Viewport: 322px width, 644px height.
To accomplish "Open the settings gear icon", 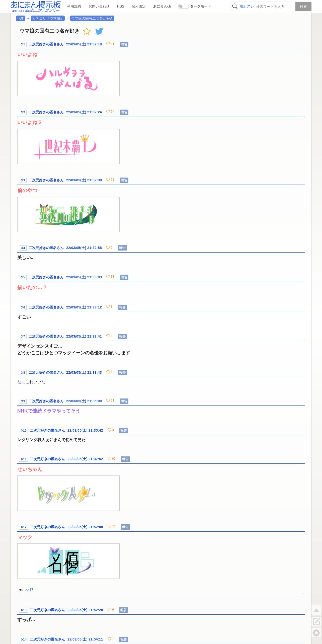I will coord(316,633).
